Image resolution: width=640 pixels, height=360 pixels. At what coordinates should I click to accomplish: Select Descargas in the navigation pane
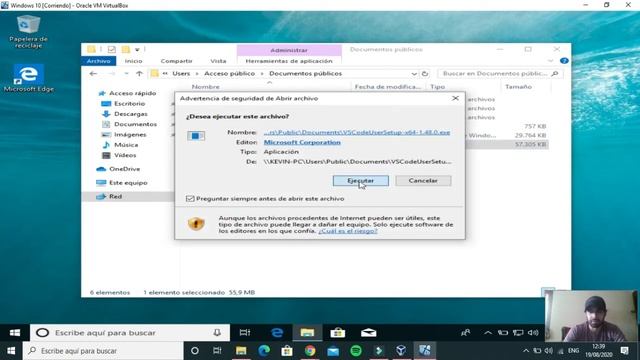click(x=124, y=114)
